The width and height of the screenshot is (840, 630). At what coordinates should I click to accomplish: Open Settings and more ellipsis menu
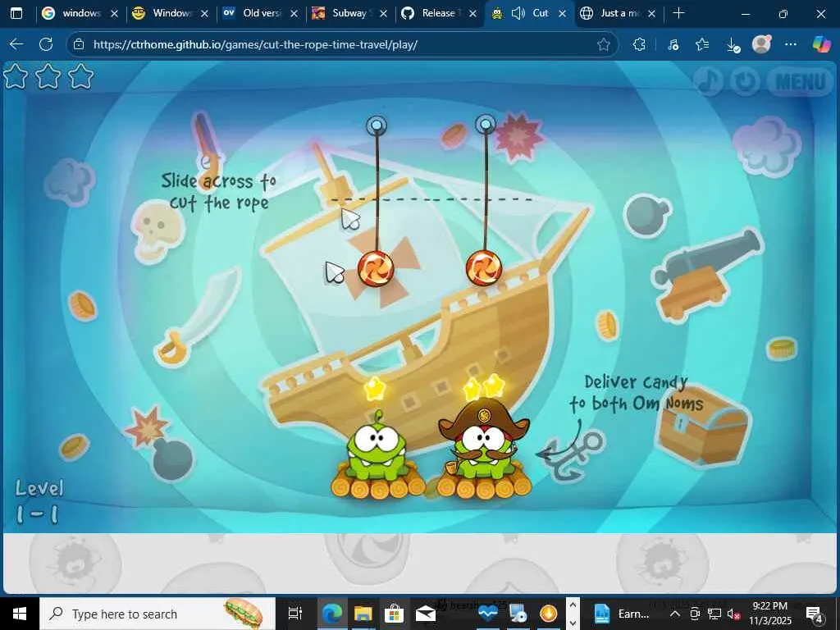(x=791, y=44)
